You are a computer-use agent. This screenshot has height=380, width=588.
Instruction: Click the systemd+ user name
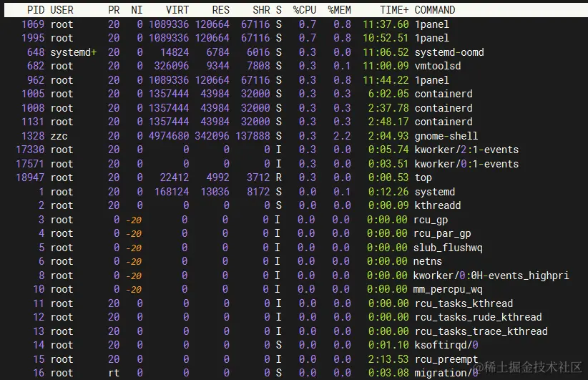(74, 52)
